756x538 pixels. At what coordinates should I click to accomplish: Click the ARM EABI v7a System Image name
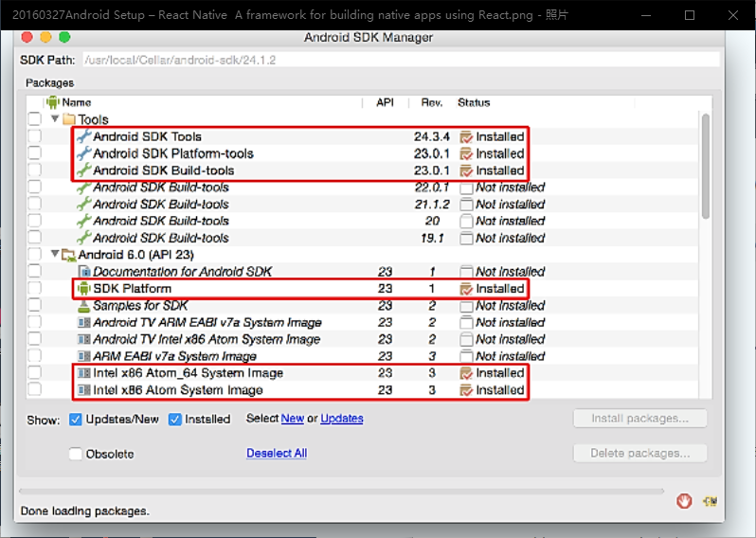coord(174,356)
